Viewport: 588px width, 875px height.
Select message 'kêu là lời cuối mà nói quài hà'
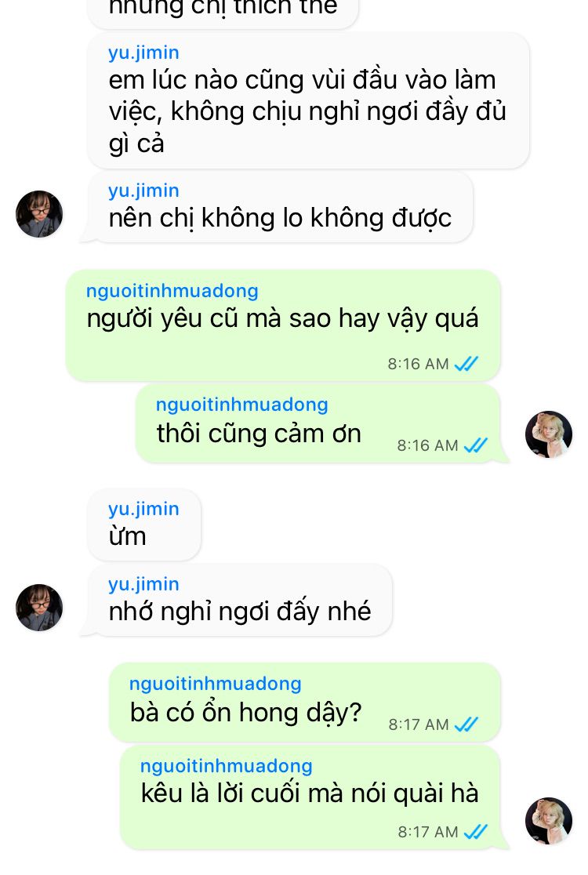(310, 798)
